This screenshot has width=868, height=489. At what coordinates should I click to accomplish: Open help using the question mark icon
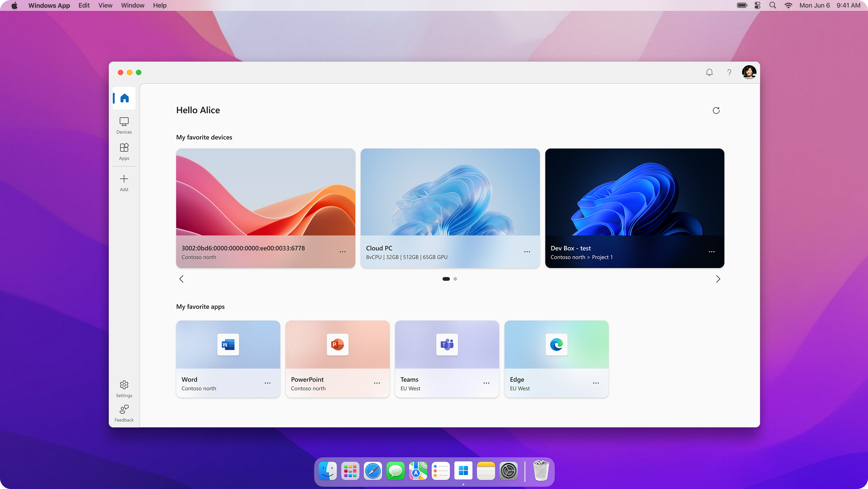click(x=729, y=72)
